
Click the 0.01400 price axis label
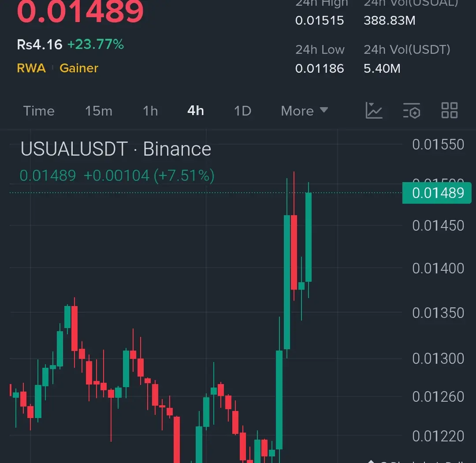pos(438,268)
